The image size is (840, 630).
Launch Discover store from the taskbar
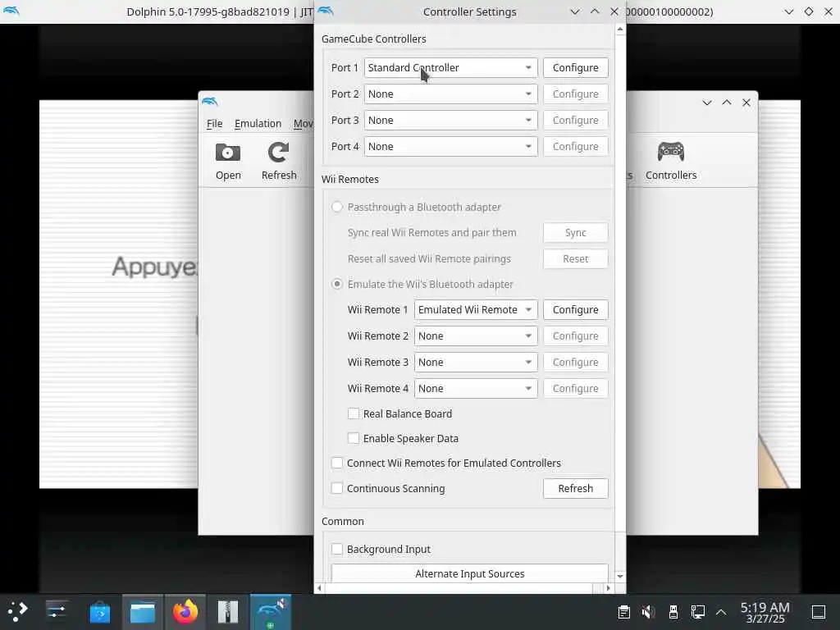[99, 612]
